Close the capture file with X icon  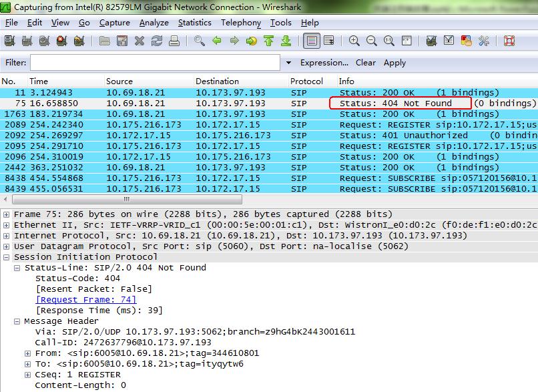pos(140,41)
